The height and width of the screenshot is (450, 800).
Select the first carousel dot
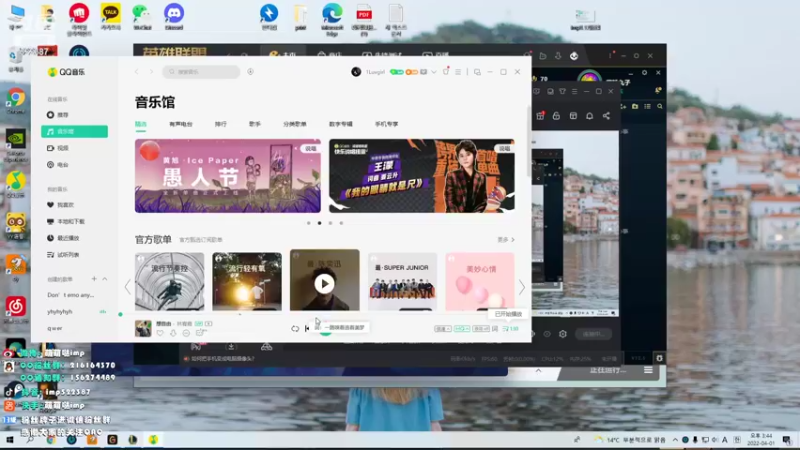coord(309,223)
